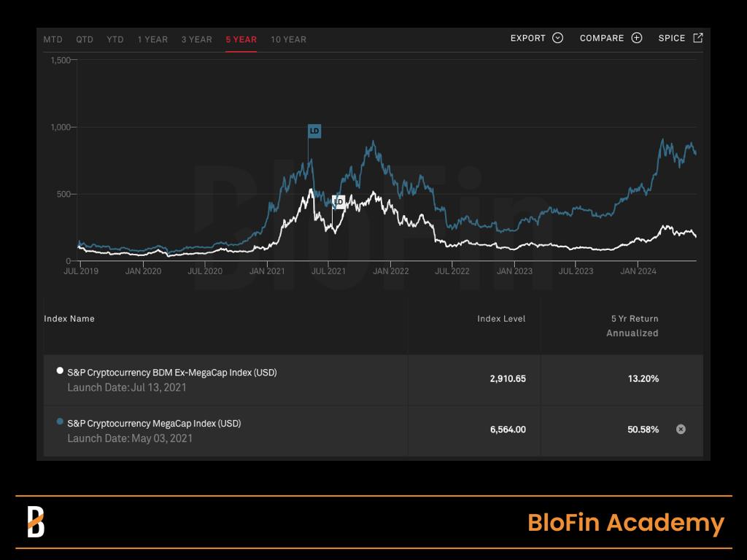The width and height of the screenshot is (747, 560).
Task: Click the white dot beside BDM Ex-MegaCap Index
Action: click(x=60, y=370)
